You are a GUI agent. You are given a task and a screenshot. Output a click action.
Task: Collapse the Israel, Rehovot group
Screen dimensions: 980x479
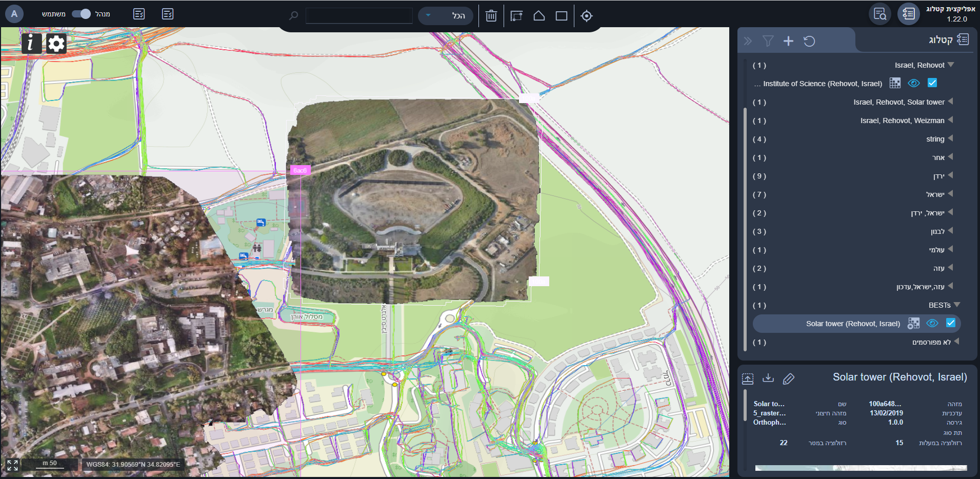pos(952,65)
